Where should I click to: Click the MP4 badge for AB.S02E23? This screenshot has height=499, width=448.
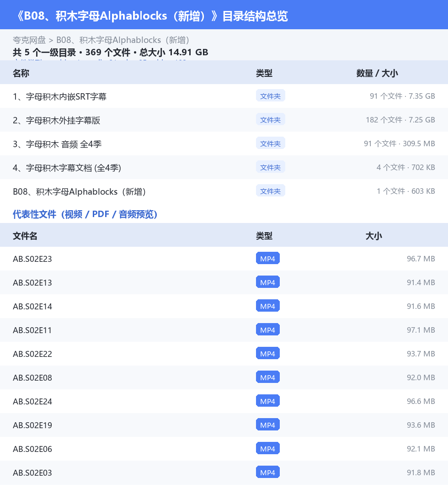pyautogui.click(x=268, y=259)
